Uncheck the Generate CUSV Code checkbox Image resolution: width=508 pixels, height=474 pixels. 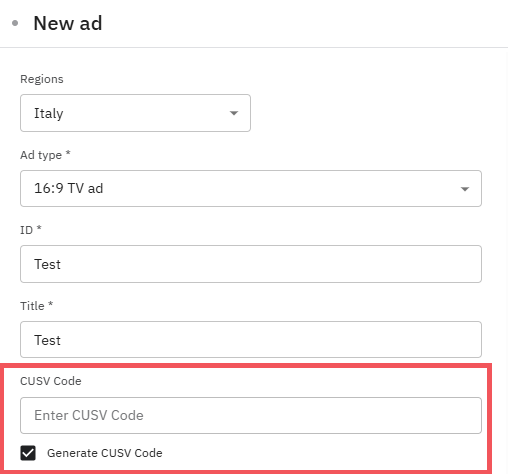point(28,453)
